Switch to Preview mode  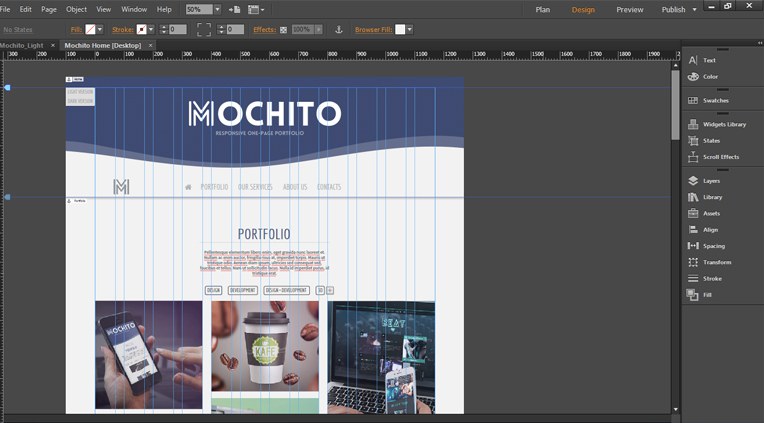pos(629,9)
